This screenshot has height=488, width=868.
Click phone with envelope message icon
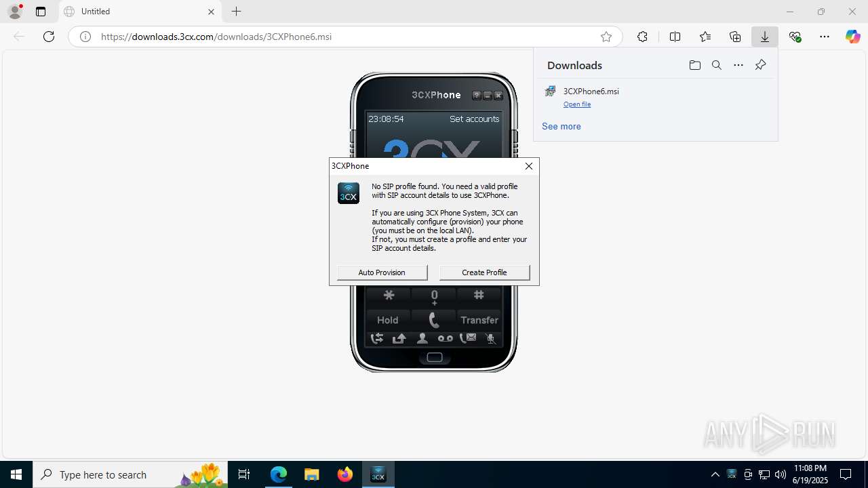(468, 338)
